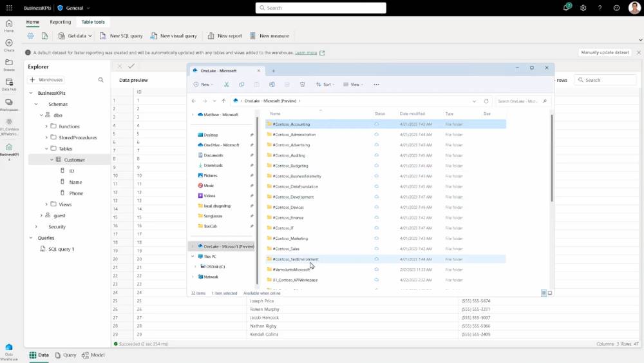
Task: Open Create in left navigation
Action: [x=9, y=45]
